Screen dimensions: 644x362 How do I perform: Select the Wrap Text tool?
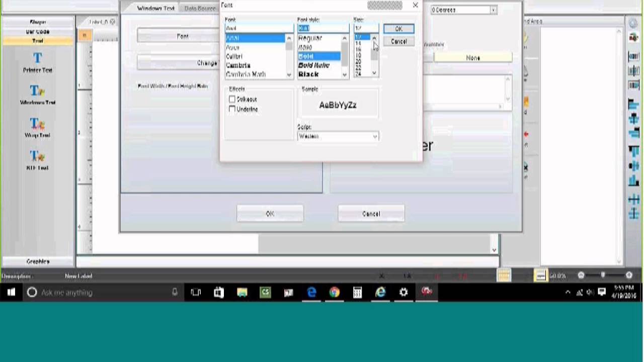[x=37, y=127]
